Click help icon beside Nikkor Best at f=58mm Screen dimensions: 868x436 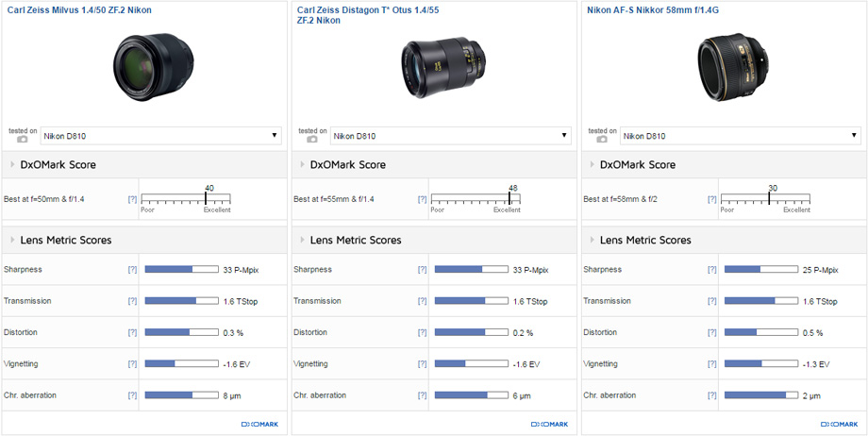click(x=711, y=199)
